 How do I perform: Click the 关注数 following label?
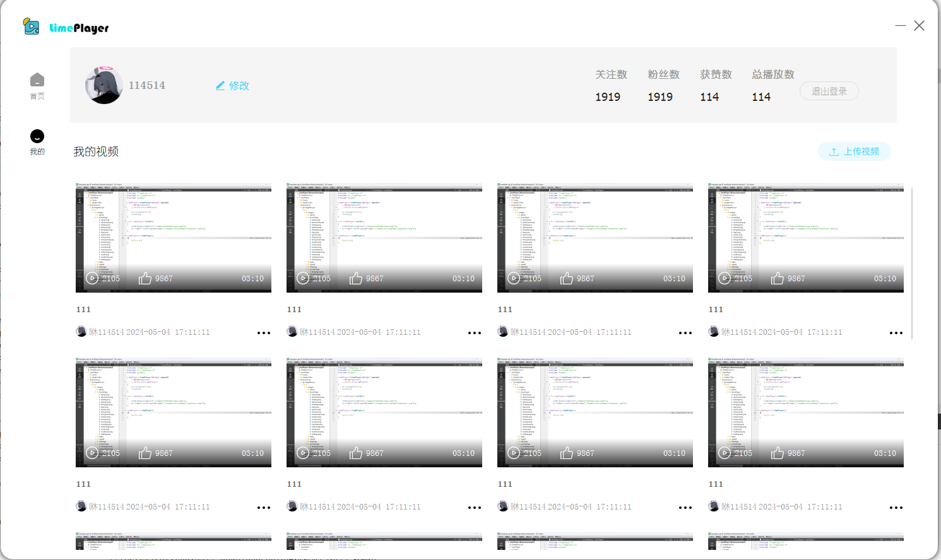pos(611,74)
